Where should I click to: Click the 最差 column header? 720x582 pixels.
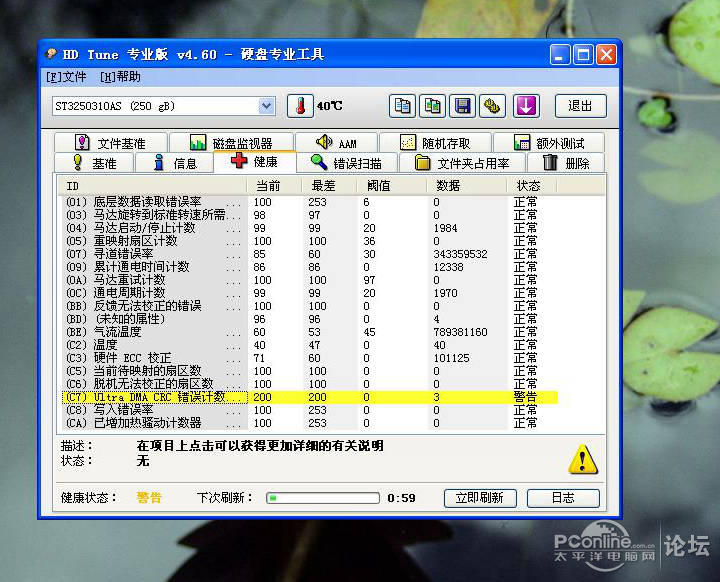pos(329,186)
